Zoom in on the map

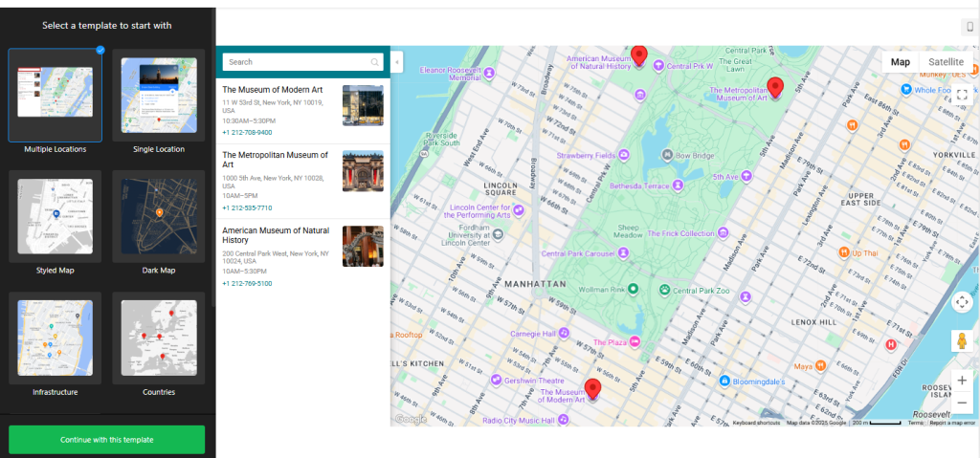962,381
